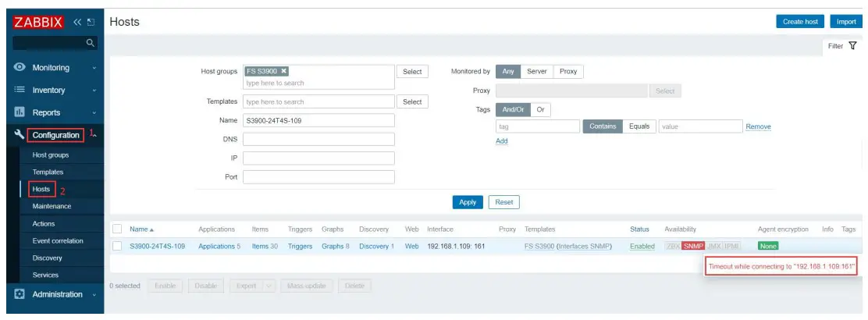Open Event correlation in the sidebar

pyautogui.click(x=58, y=241)
